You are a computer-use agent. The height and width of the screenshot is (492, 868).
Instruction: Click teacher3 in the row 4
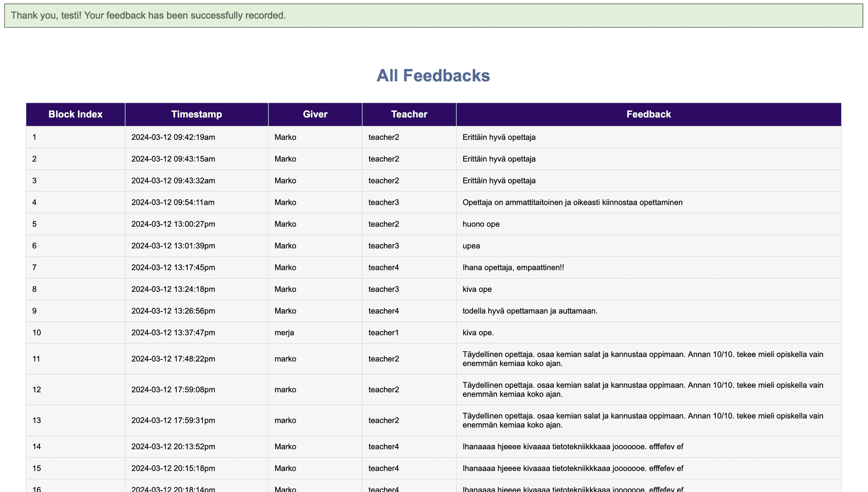384,203
